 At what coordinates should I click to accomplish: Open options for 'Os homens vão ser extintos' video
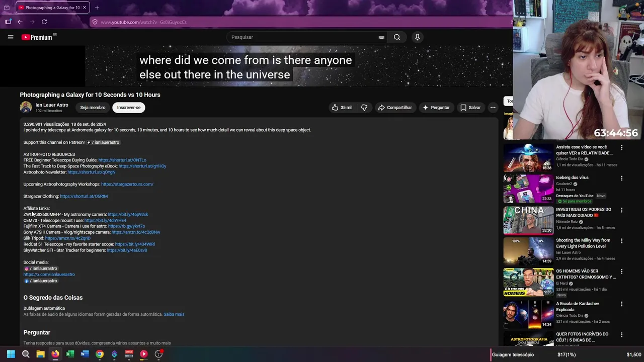click(621, 272)
